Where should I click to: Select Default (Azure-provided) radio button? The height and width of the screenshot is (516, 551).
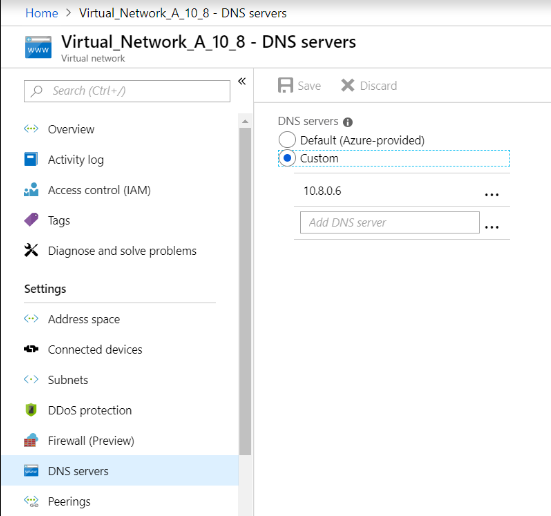[287, 140]
